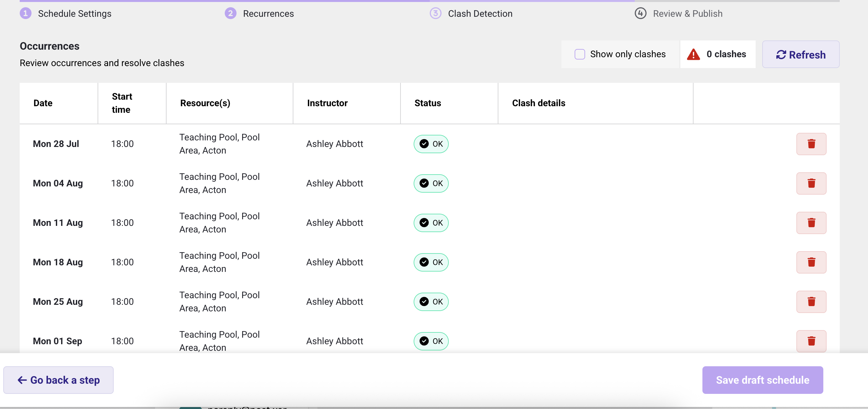Viewport: 868px width, 409px height.
Task: Delete the Mon 04 Aug occurrence
Action: tap(811, 183)
